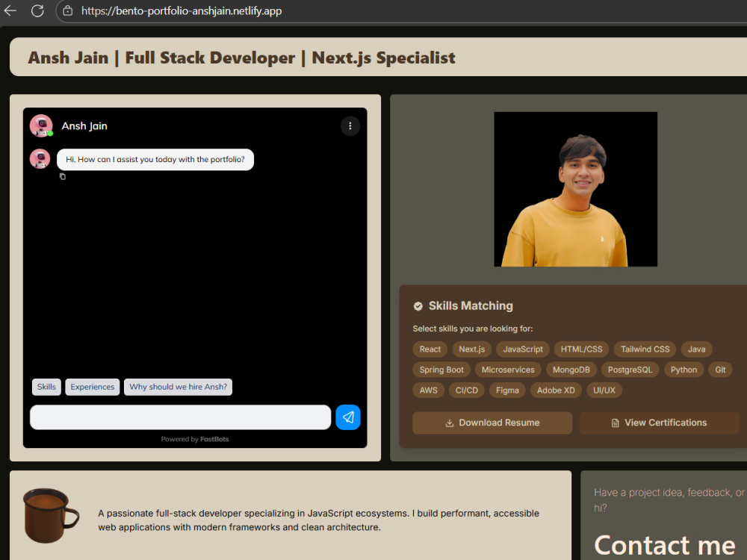
Task: Click the robot avatar beside the greeting bubble
Action: coord(40,158)
